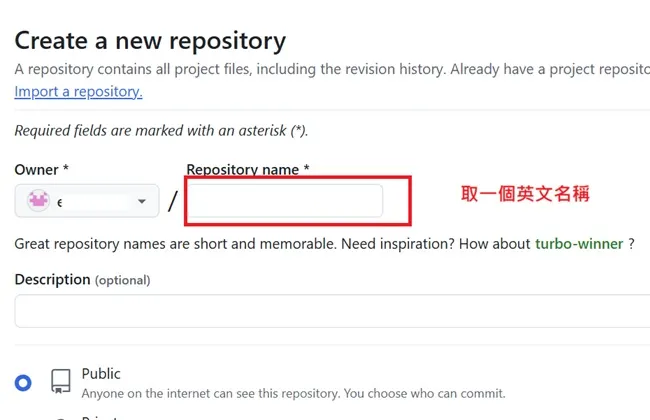Open the Owner dropdown
The width and height of the screenshot is (650, 420).
click(87, 201)
